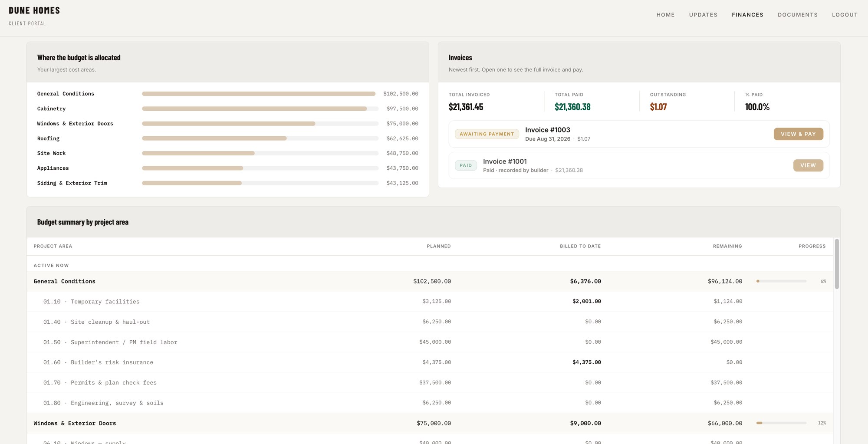
Task: Click the $48,750.00 Site Work amount
Action: coord(402,153)
